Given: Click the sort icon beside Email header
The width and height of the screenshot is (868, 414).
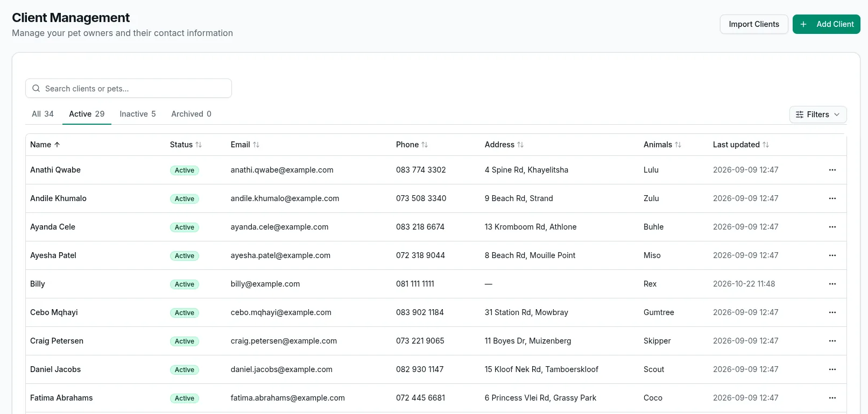Looking at the screenshot, I should (256, 145).
